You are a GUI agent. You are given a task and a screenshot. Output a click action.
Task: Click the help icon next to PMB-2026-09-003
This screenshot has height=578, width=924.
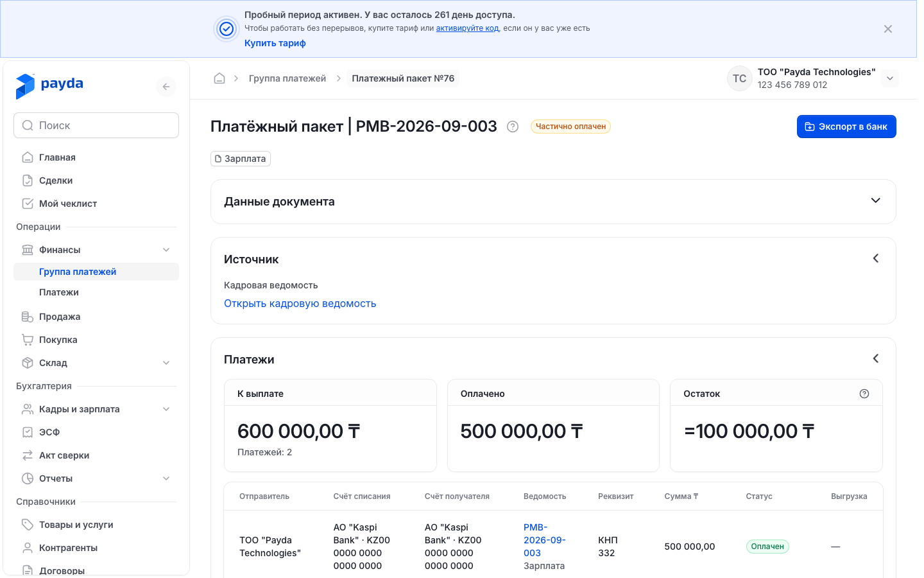tap(513, 127)
